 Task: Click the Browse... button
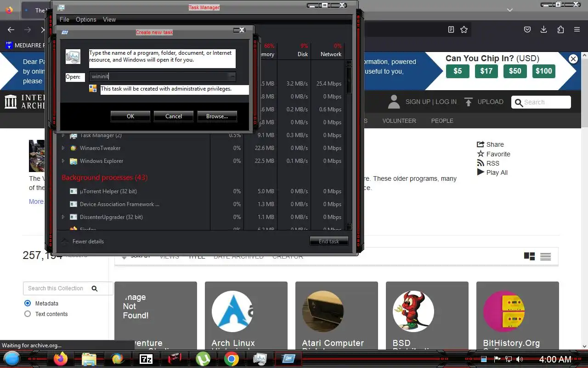point(217,116)
